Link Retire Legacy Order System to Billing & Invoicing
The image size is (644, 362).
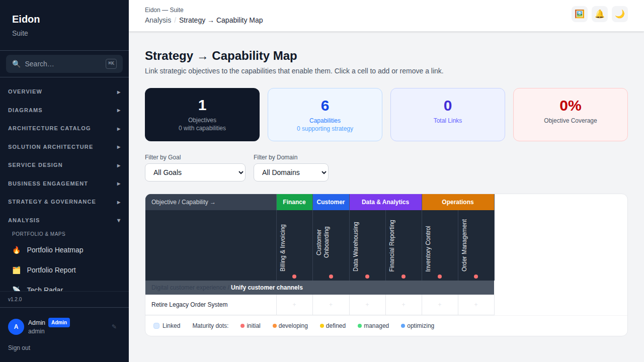pyautogui.click(x=294, y=305)
